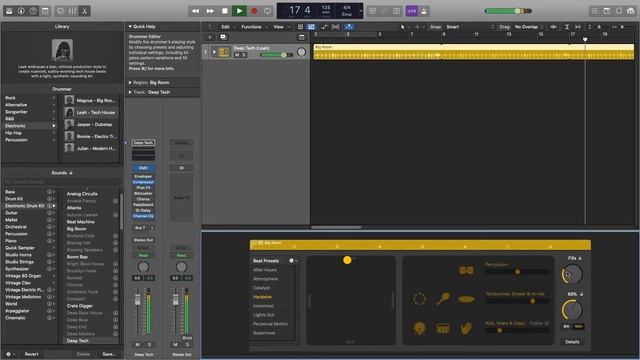The height and width of the screenshot is (360, 640).
Task: Open the Stereo Out output slot
Action: (x=143, y=240)
